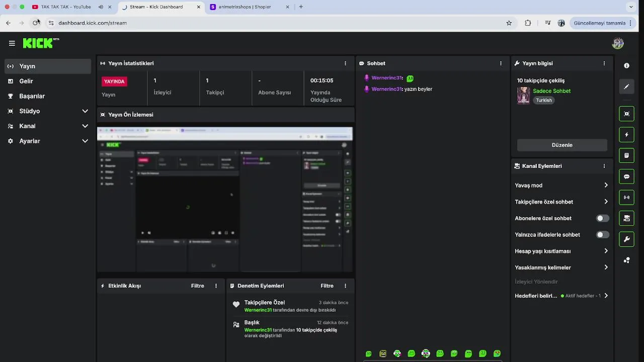Close the animetrixshops Shopier tab
The width and height of the screenshot is (644, 362).
[287, 7]
